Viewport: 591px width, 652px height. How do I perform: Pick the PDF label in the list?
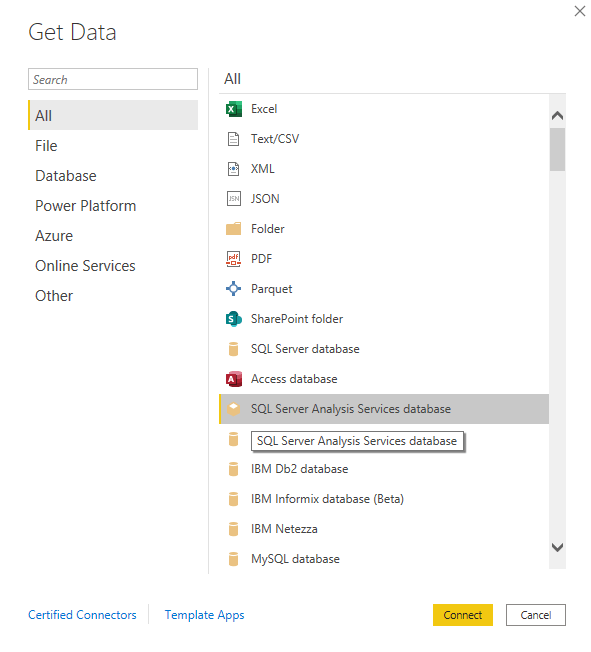click(x=262, y=259)
